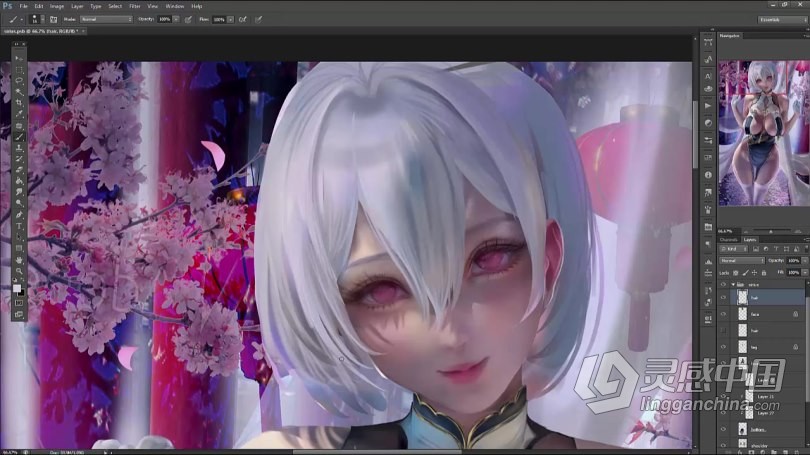Collapse the layer group triangle
The width and height of the screenshot is (810, 455).
coord(733,285)
